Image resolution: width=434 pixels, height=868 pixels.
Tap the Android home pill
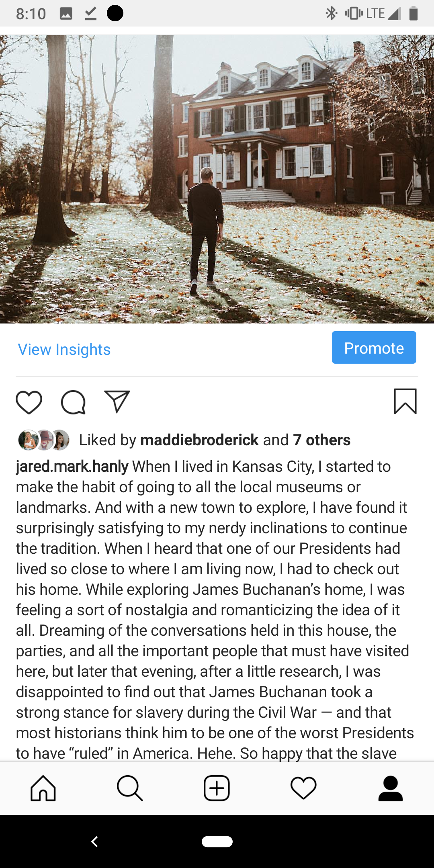click(x=217, y=841)
